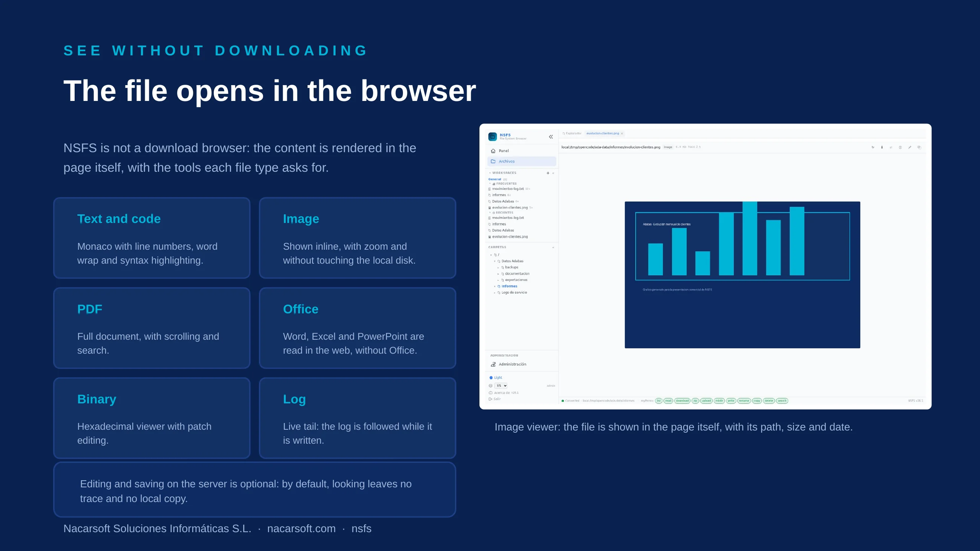The image size is (980, 551).
Task: Add a workspace with the plus icon
Action: [x=548, y=173]
